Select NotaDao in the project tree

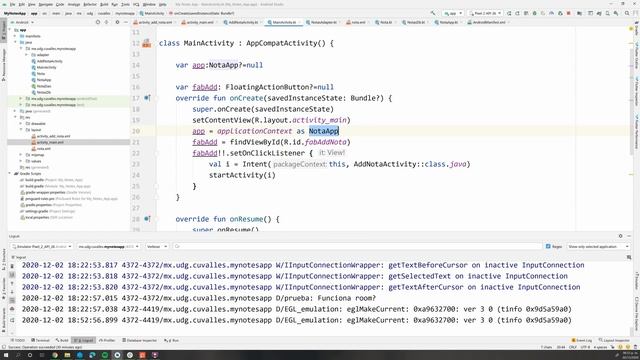[44, 86]
